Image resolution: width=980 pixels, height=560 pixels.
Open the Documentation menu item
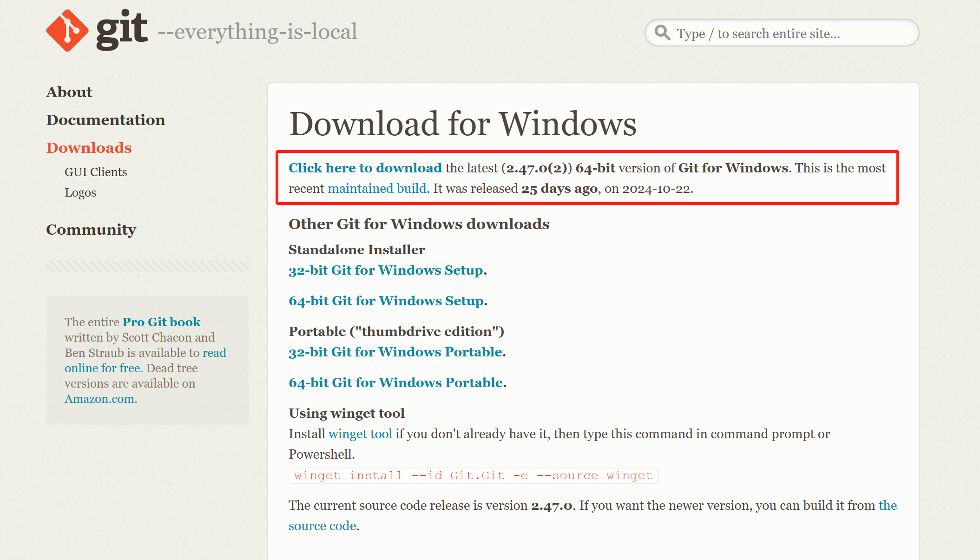[105, 120]
